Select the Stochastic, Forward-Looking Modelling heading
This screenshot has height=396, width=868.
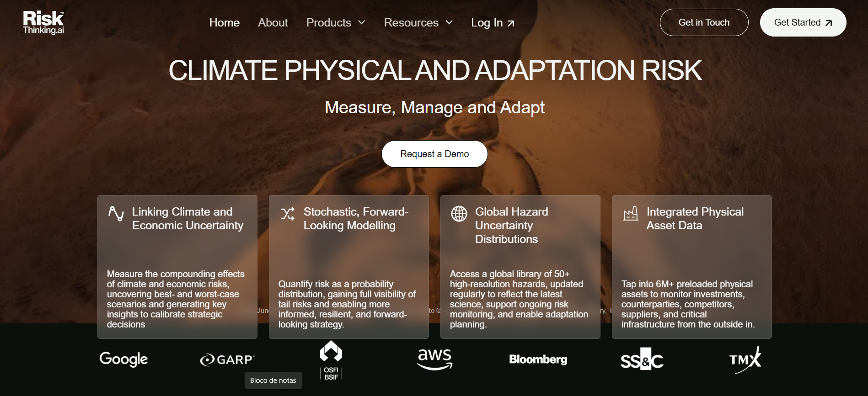pyautogui.click(x=356, y=218)
